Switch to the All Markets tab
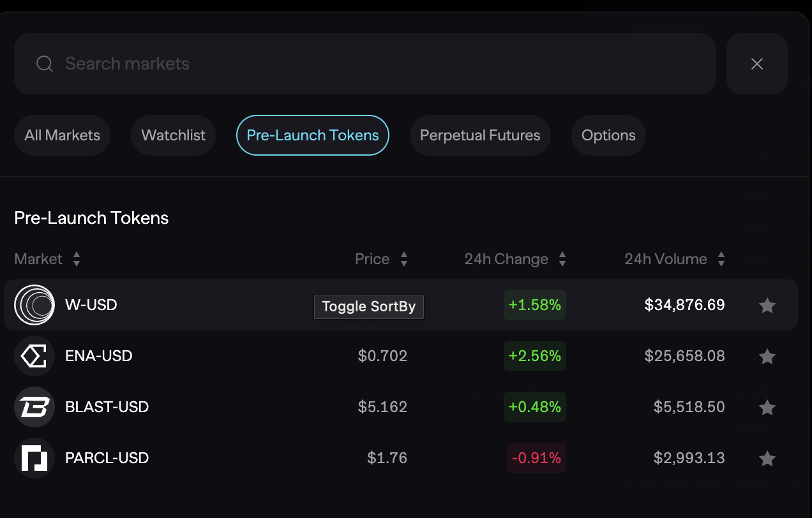 coord(62,135)
